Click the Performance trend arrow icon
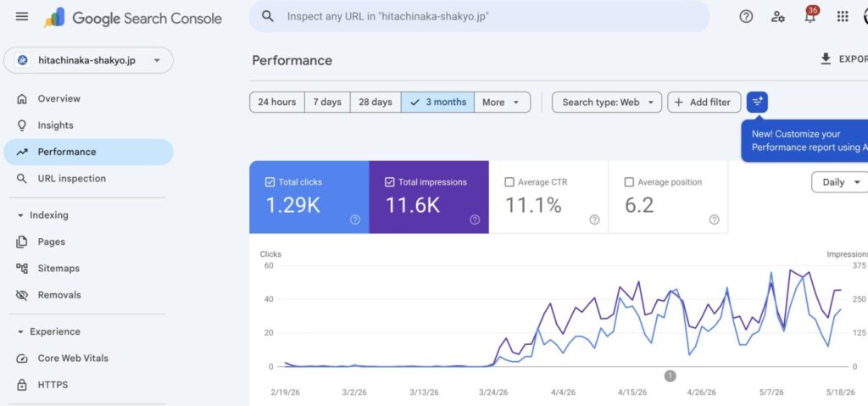868x406 pixels. [x=21, y=152]
